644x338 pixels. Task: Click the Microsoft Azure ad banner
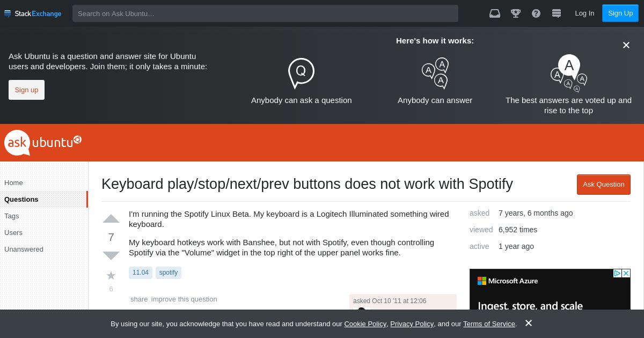[550, 290]
